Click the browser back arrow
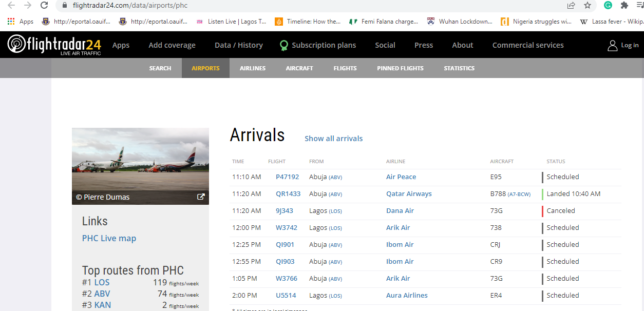 coord(11,6)
